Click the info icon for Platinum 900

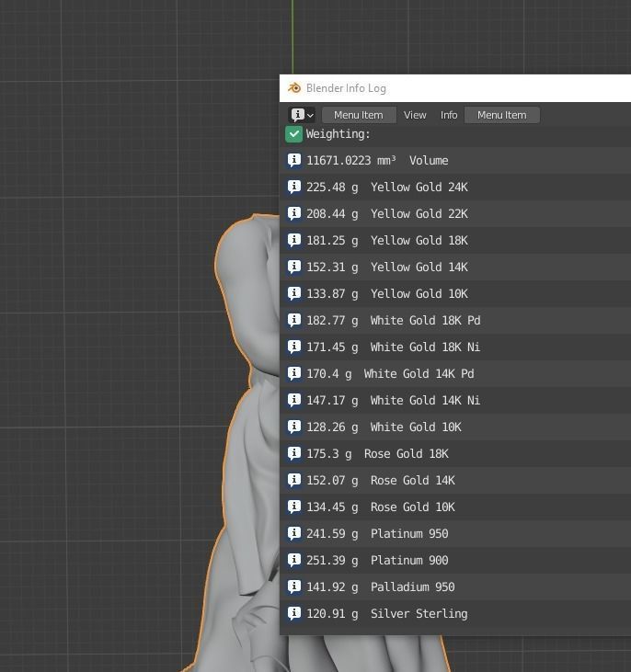[293, 560]
